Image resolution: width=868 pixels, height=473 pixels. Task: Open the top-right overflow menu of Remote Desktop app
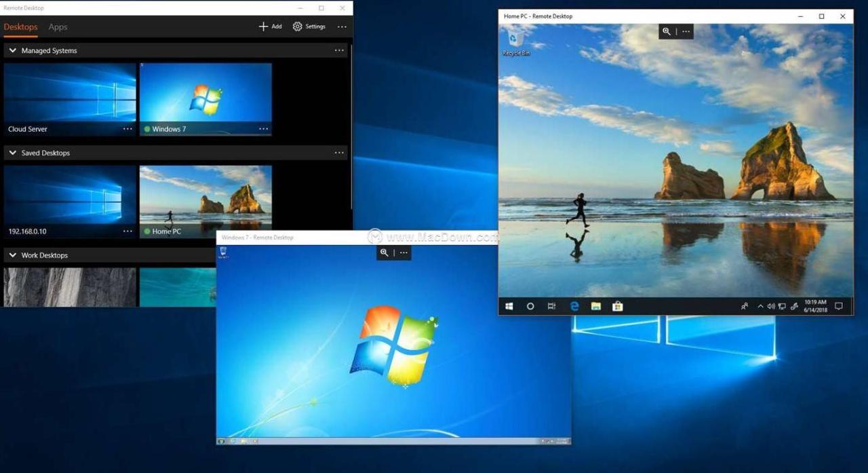tap(342, 26)
